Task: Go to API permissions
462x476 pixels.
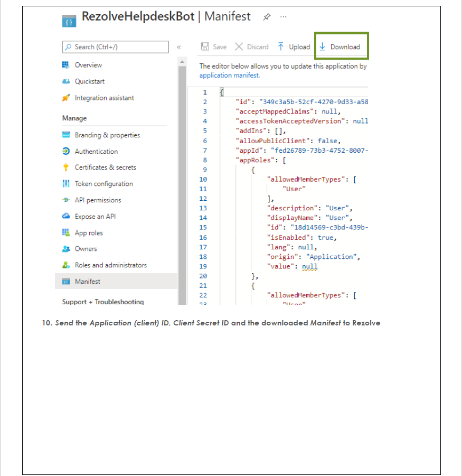Action: coord(98,200)
